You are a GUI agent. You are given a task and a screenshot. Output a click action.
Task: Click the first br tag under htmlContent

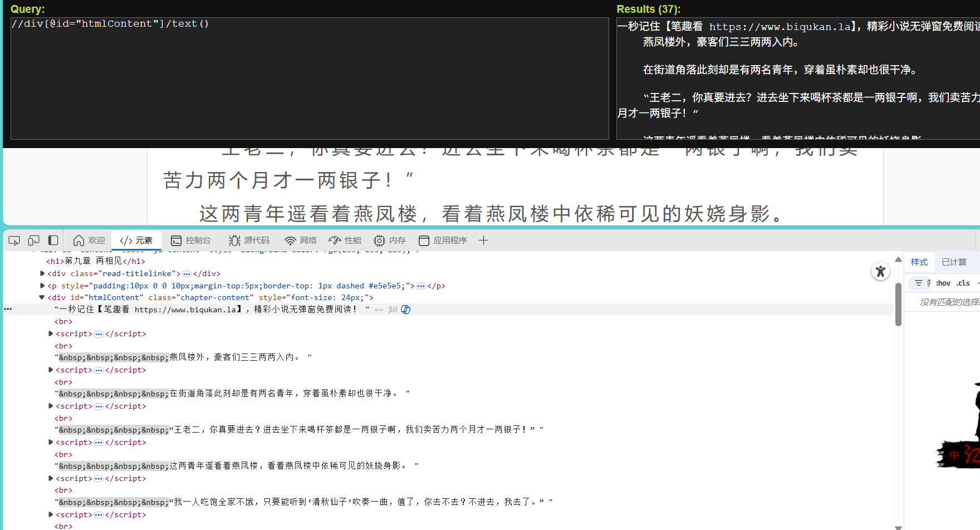(x=63, y=322)
